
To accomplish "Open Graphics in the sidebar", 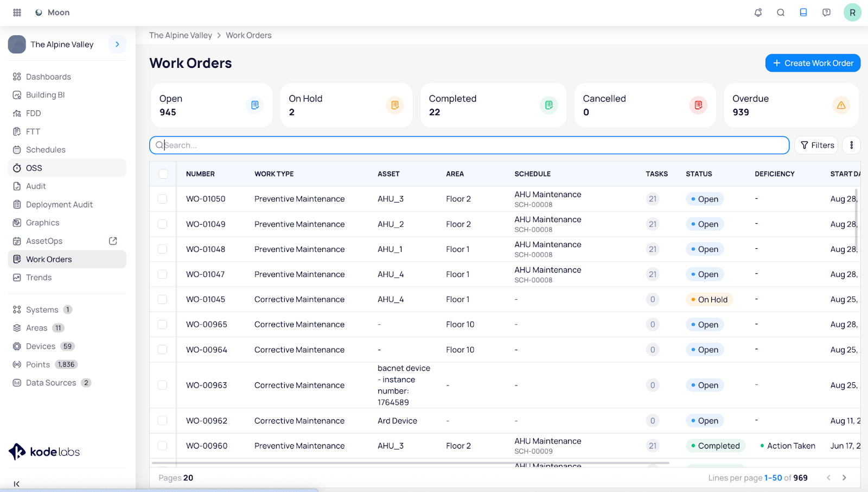I will tap(67, 223).
